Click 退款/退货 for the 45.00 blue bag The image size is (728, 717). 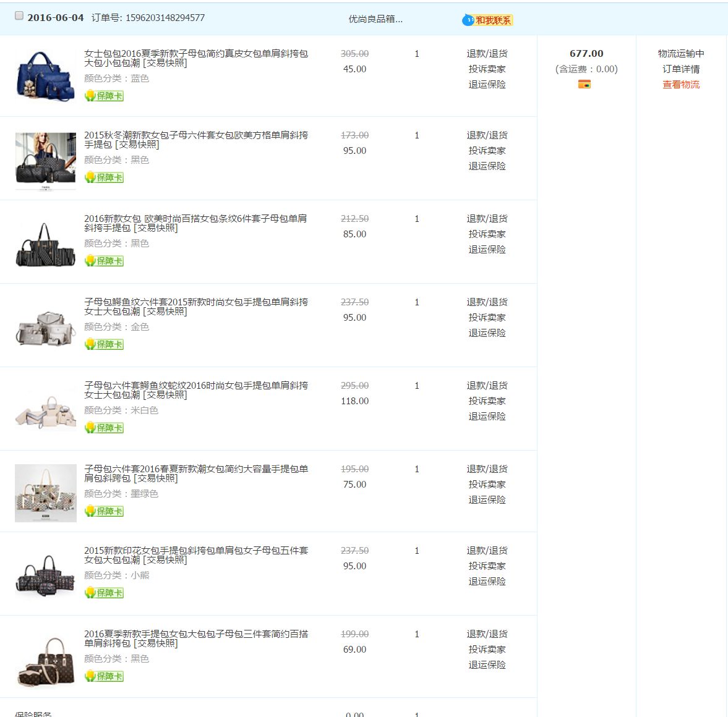click(x=487, y=54)
